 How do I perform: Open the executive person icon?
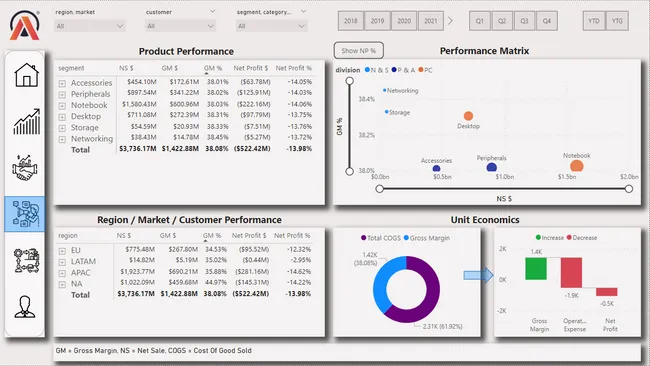click(24, 307)
